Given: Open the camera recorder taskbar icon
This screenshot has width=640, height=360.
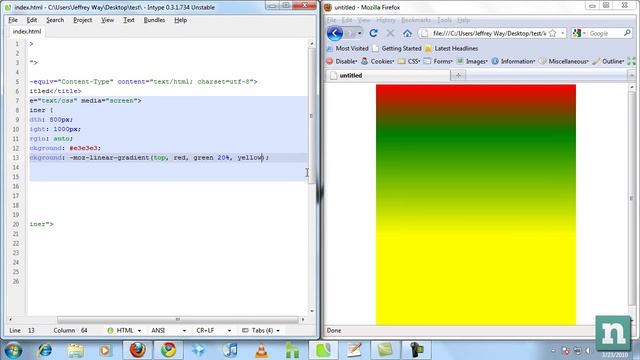Looking at the screenshot, I should (x=416, y=350).
